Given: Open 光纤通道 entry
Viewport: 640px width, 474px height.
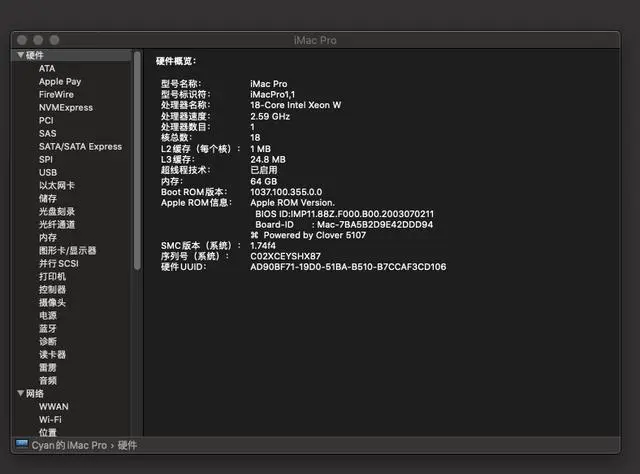Looking at the screenshot, I should pos(57,225).
